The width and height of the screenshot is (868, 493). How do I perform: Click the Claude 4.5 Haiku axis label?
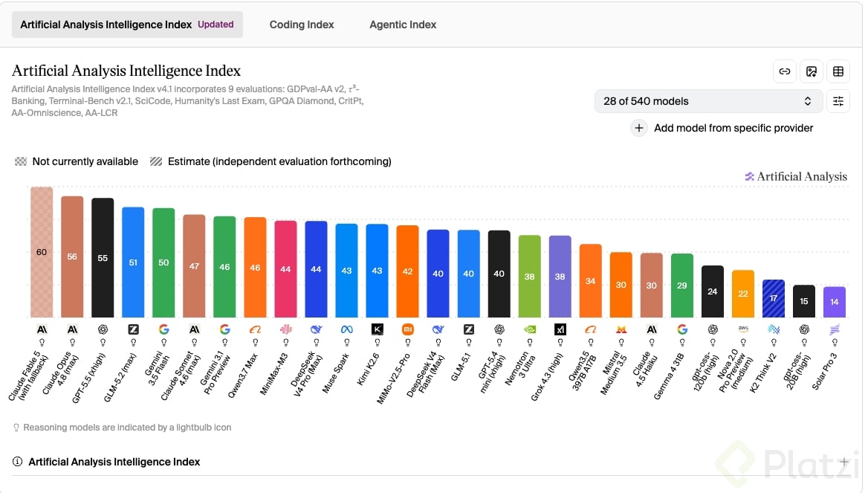(x=646, y=369)
